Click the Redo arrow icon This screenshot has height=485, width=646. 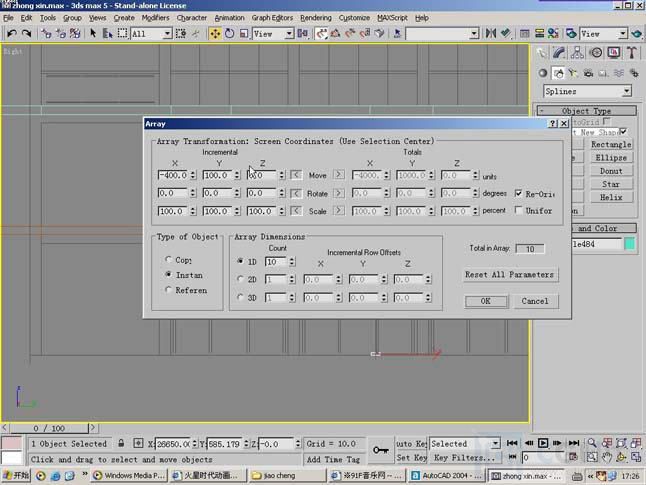26,33
